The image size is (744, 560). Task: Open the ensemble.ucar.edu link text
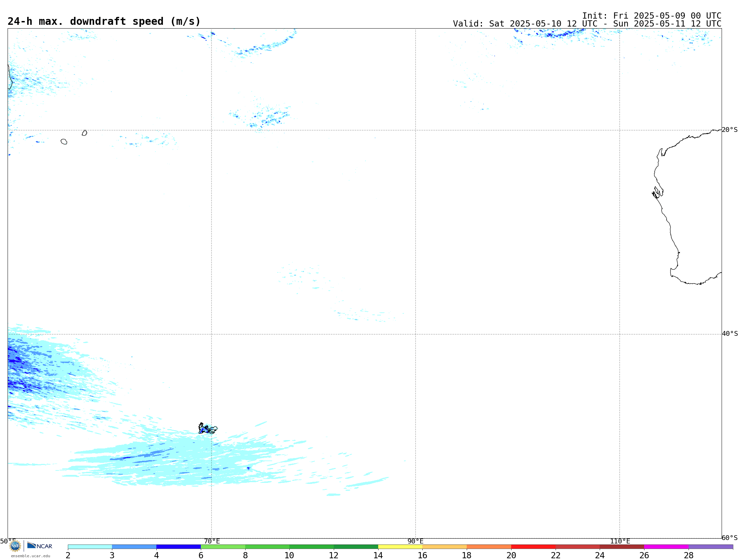click(x=31, y=556)
